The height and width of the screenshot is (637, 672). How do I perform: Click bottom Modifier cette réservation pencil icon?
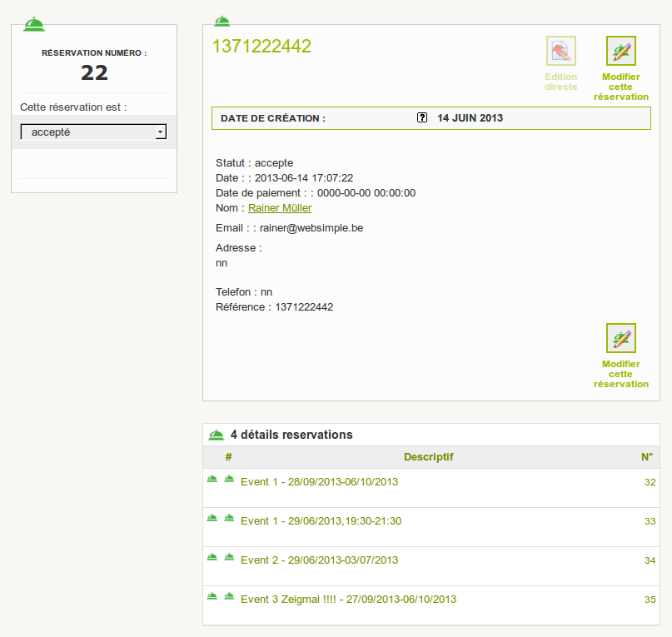620,339
